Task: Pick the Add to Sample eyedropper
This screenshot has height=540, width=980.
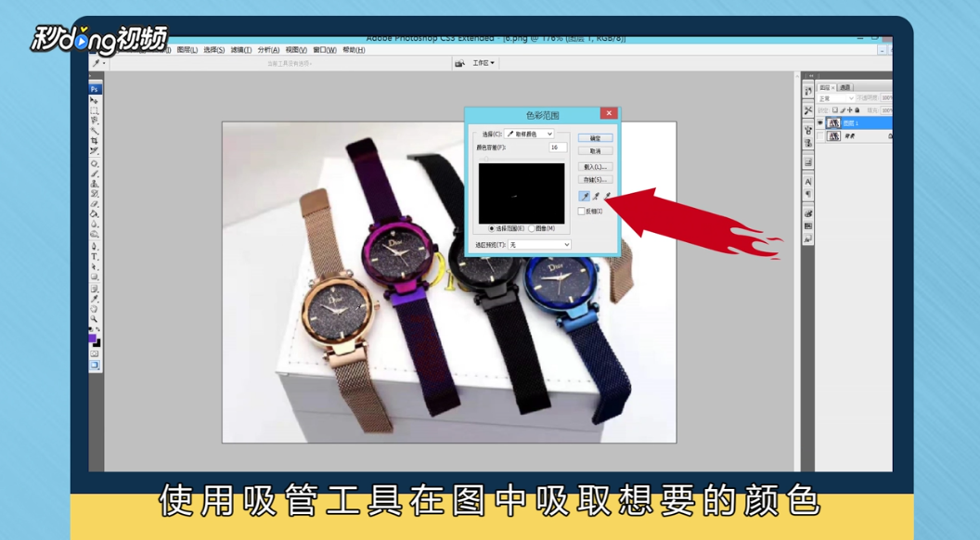Action: click(596, 197)
